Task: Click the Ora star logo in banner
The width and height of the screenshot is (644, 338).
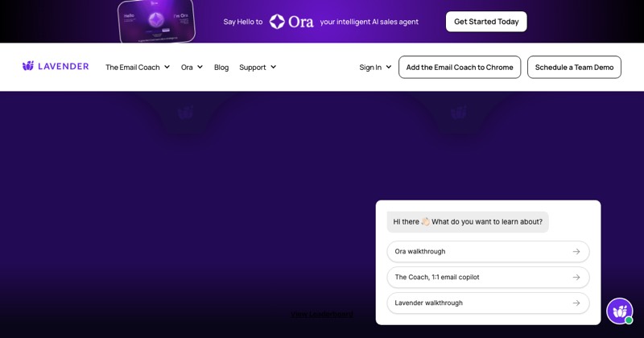Action: click(x=277, y=22)
